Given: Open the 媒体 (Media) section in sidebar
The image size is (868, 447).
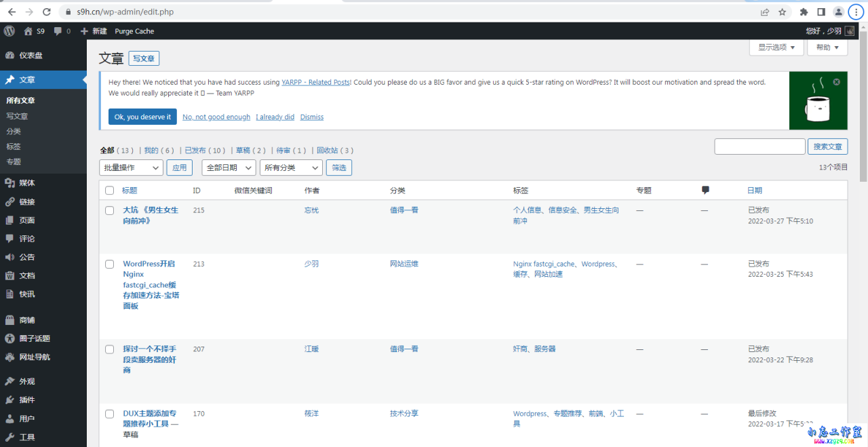Looking at the screenshot, I should [28, 182].
